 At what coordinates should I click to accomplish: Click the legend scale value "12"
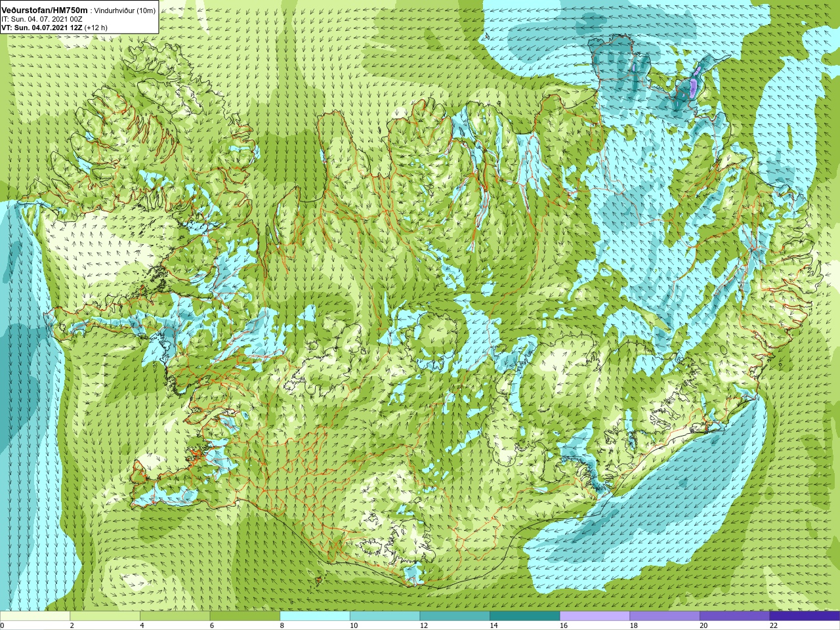click(424, 625)
